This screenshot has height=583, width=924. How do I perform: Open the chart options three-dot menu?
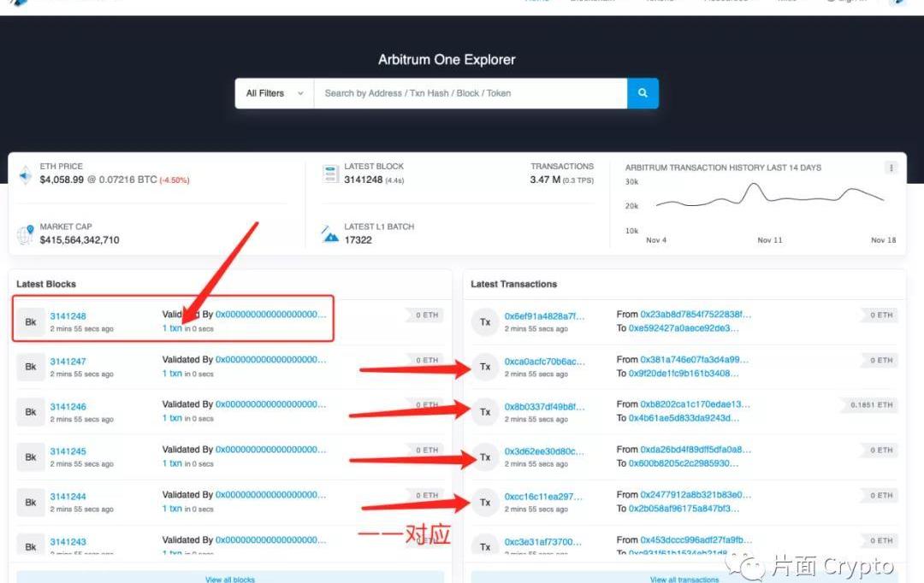891,168
